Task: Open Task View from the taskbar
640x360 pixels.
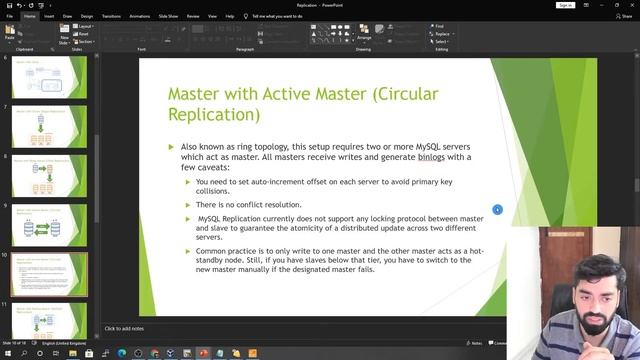Action: pos(56,353)
